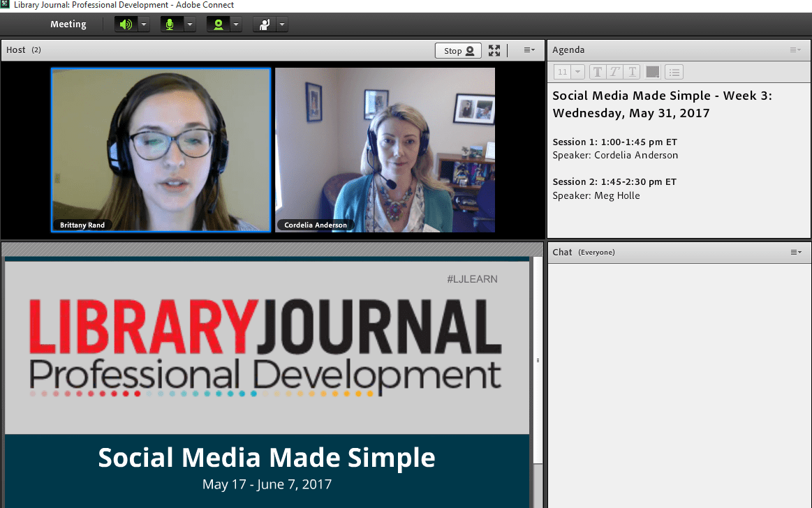This screenshot has width=812, height=508.
Task: Open the Agenda text color swatch
Action: point(653,72)
